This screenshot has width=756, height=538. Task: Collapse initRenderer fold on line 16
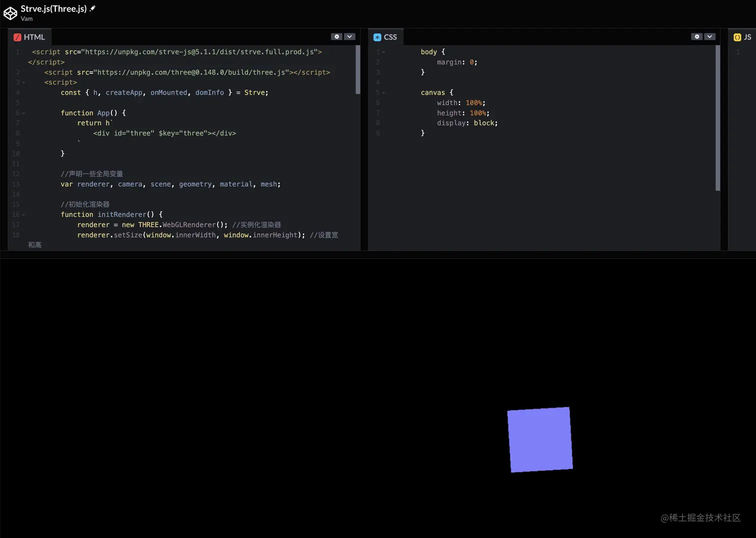tap(23, 215)
